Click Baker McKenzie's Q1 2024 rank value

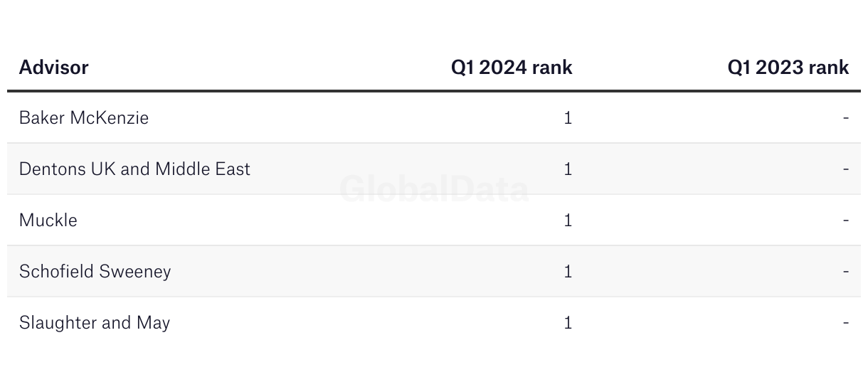[568, 118]
